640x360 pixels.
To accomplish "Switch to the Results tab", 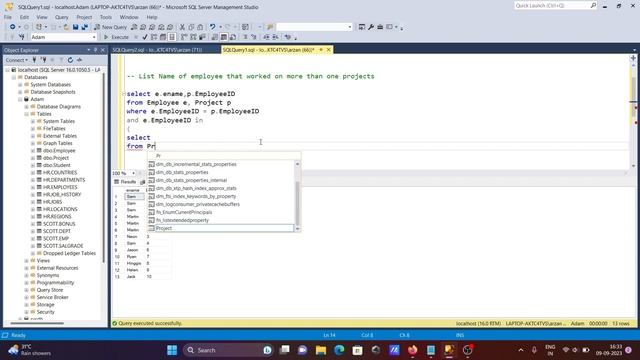I will pos(126,182).
